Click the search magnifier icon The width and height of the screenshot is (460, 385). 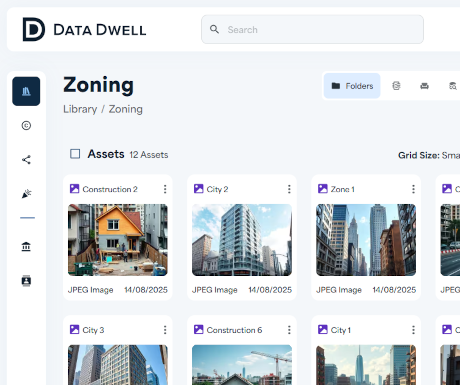(214, 29)
